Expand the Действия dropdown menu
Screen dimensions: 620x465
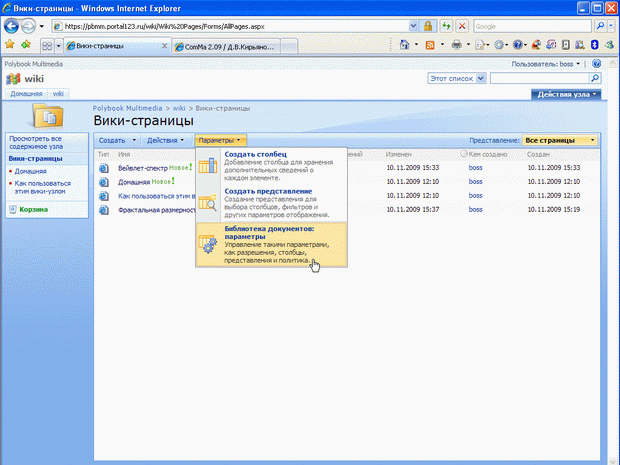pos(165,141)
